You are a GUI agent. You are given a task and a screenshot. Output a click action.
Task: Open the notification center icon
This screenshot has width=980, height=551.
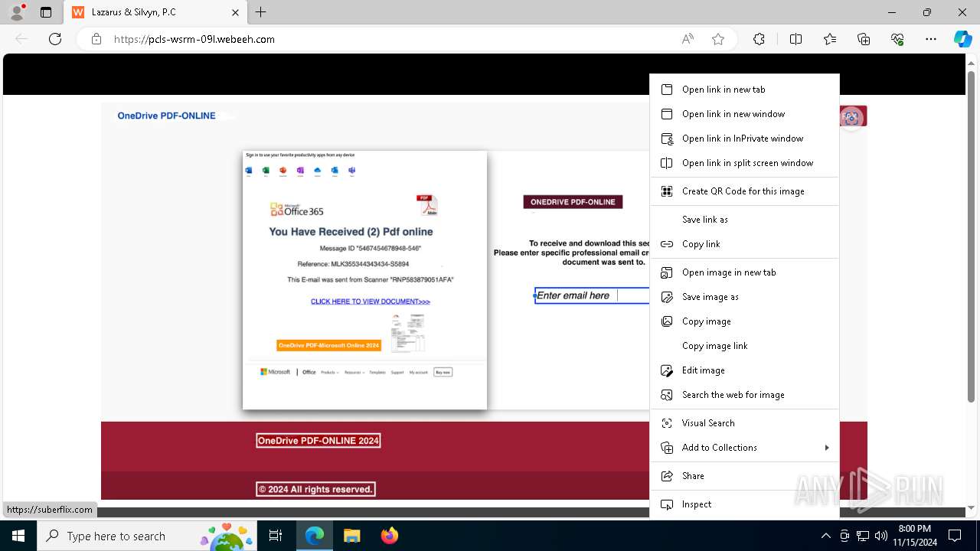pos(955,536)
